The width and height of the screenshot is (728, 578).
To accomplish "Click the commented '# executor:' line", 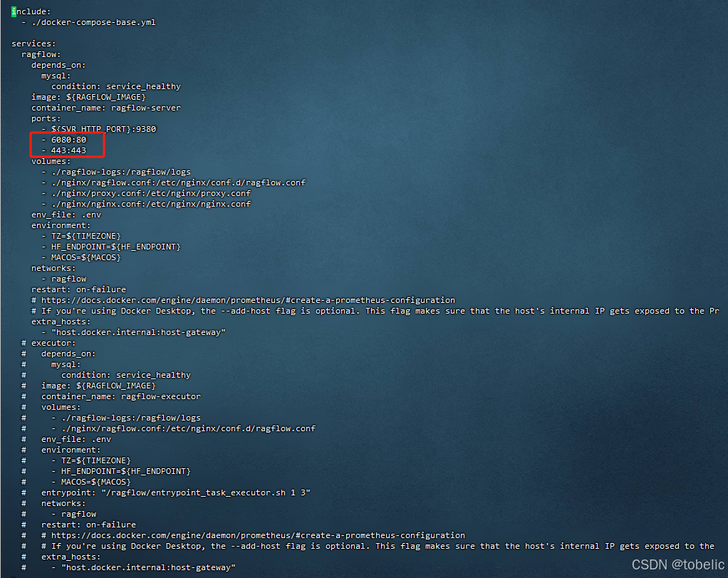I will (x=48, y=343).
